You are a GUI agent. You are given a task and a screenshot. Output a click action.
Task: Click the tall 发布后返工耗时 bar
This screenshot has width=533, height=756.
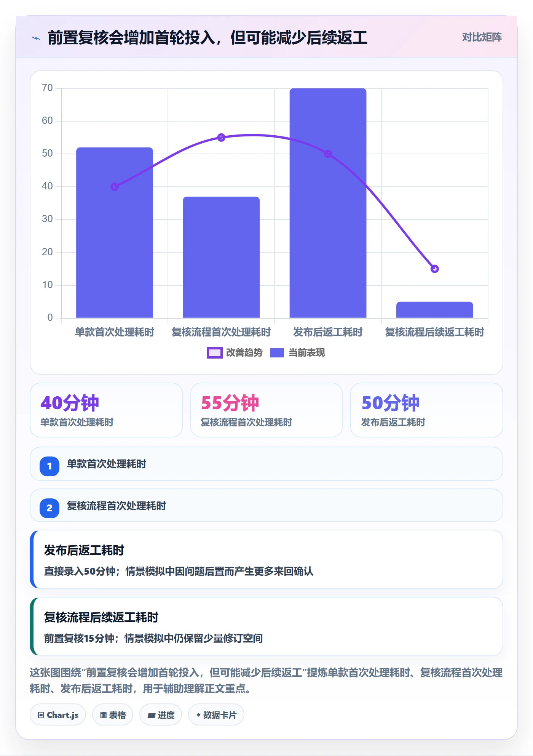click(x=328, y=203)
